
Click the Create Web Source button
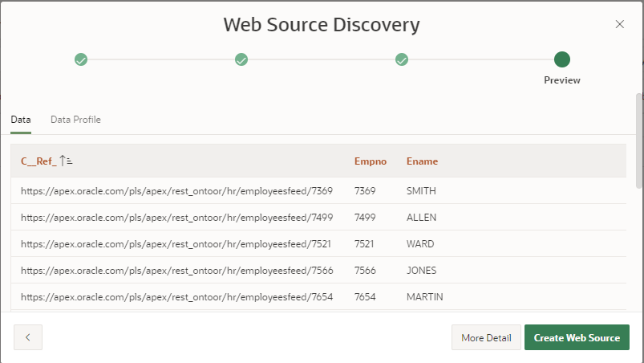pyautogui.click(x=577, y=338)
